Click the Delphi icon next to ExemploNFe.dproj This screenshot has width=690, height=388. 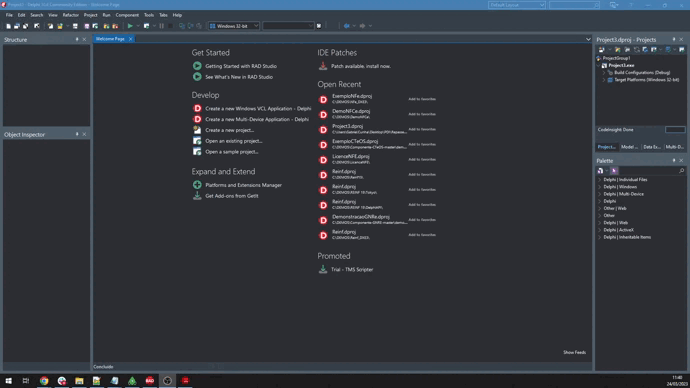click(323, 99)
